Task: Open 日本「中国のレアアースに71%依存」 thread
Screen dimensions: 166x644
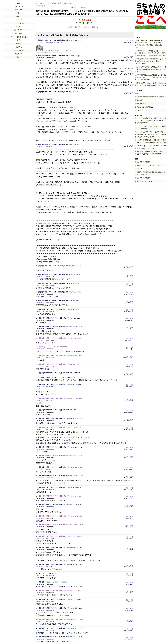Action: click(x=150, y=134)
